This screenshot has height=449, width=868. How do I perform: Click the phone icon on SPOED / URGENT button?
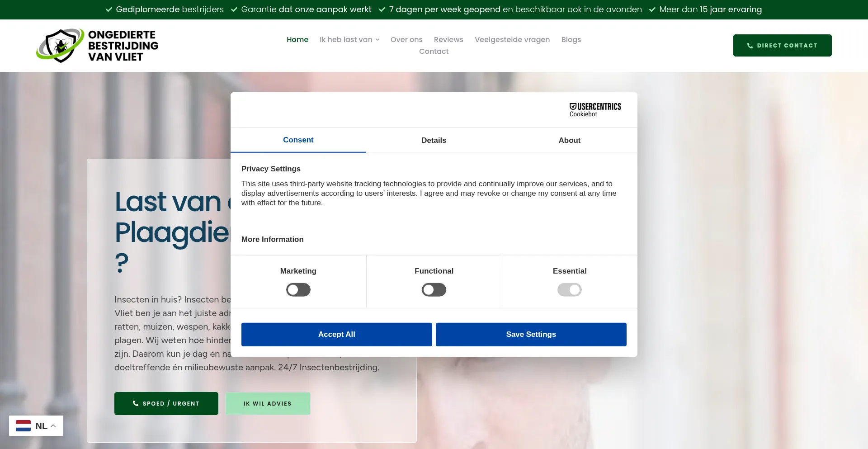[136, 403]
